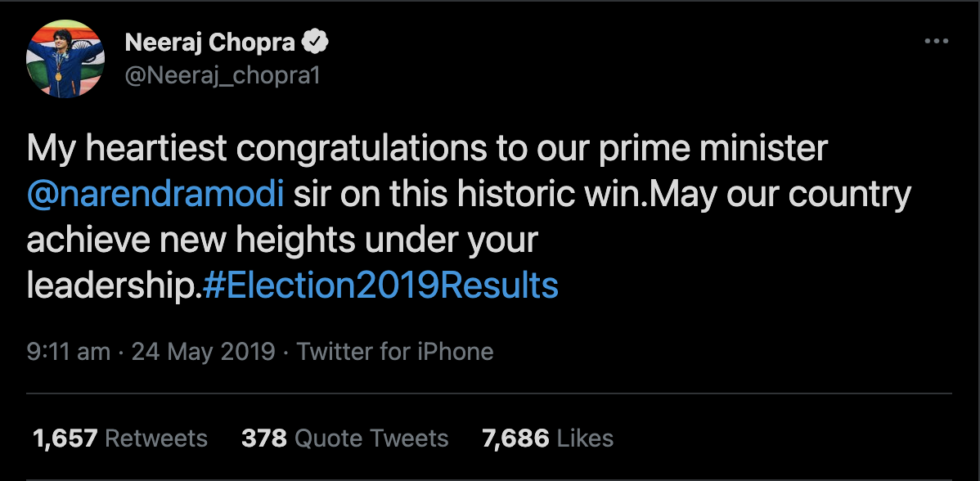Show the 378 Quote Tweets

coord(344,438)
